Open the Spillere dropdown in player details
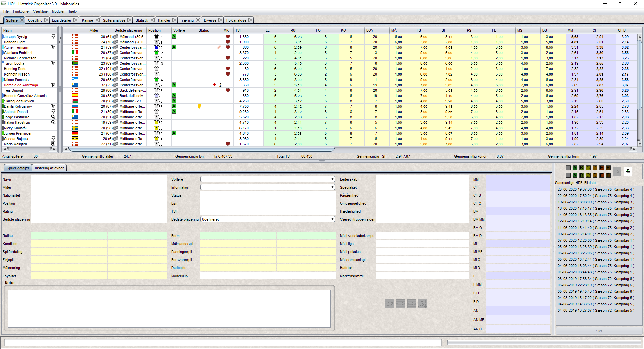 [332, 179]
